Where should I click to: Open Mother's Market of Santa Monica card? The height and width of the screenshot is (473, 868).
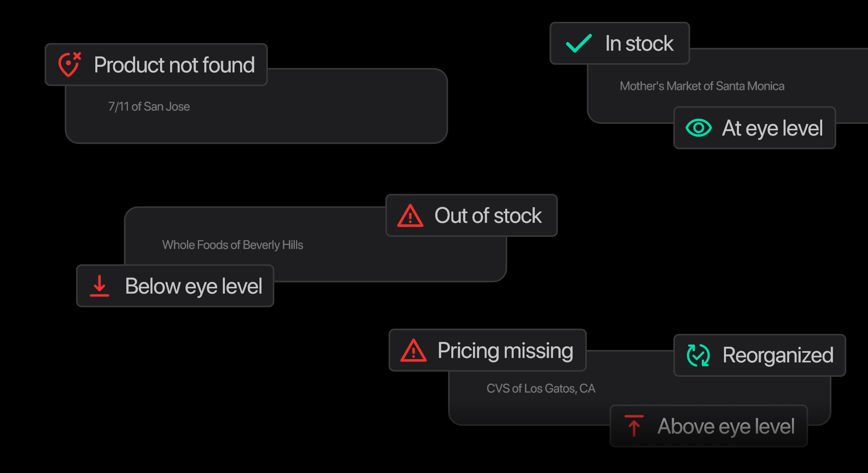[727, 86]
